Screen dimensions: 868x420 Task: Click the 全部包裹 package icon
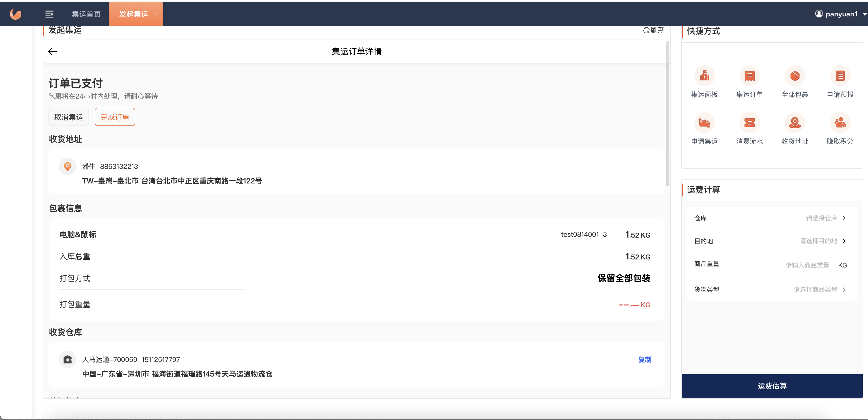tap(795, 76)
